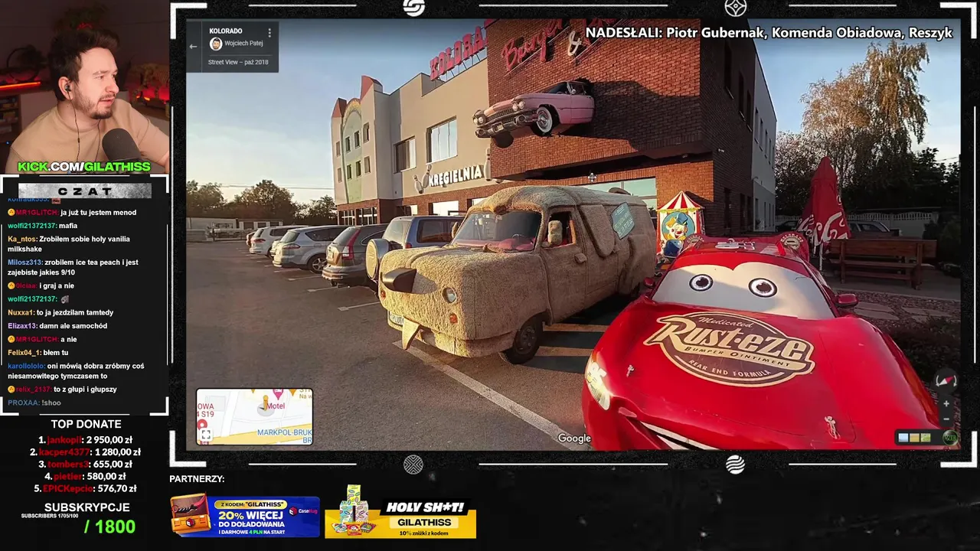980x551 pixels.
Task: Click top donor jankopl 2 950,00 zł entry
Action: pos(85,440)
